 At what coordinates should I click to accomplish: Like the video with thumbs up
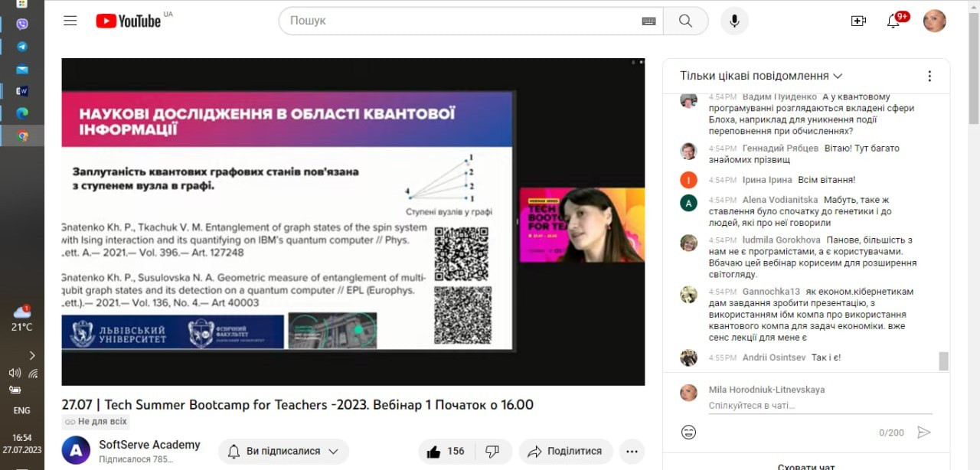tap(443, 451)
